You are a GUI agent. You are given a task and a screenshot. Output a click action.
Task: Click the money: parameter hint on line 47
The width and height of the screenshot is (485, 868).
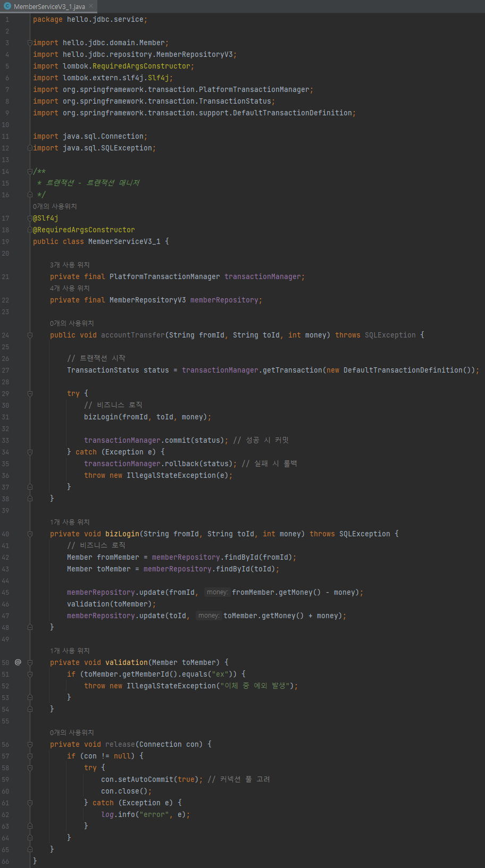(x=208, y=616)
